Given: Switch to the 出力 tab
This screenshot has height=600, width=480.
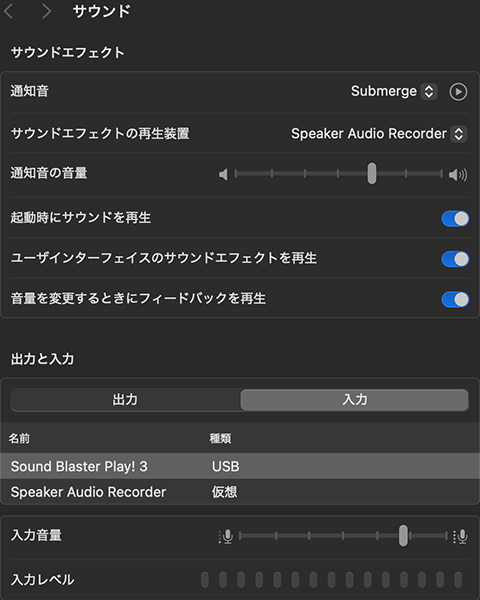Looking at the screenshot, I should point(126,400).
